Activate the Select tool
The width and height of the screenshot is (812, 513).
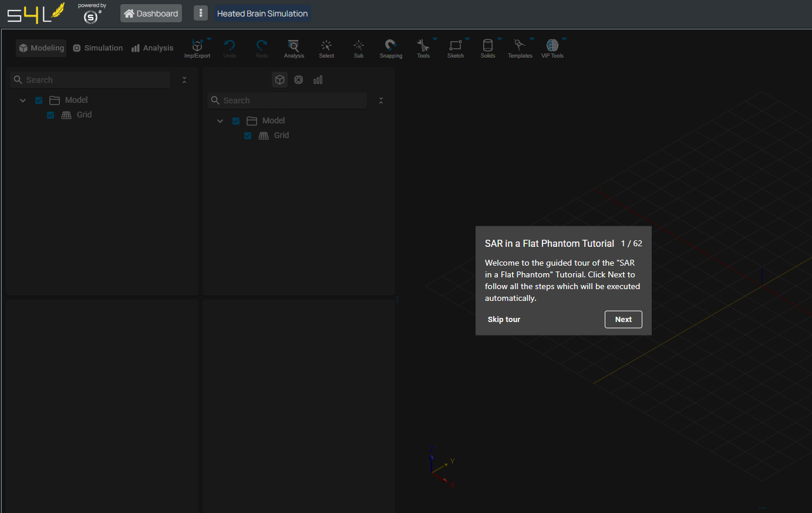click(x=326, y=48)
